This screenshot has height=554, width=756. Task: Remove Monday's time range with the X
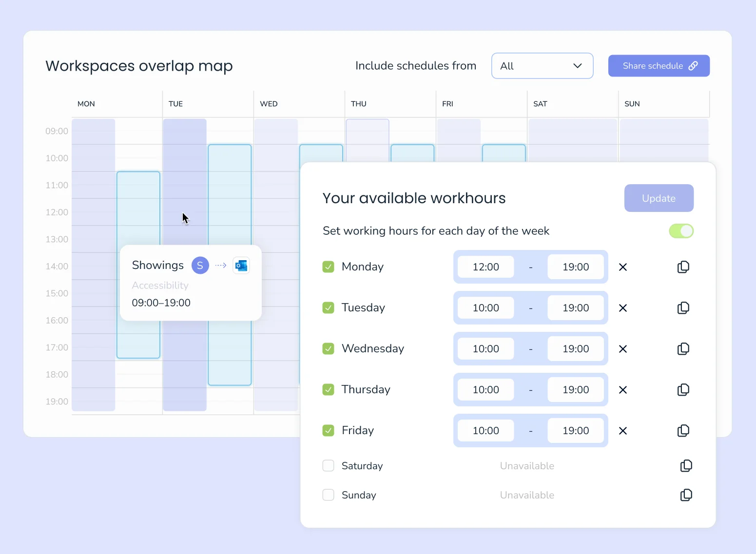623,267
